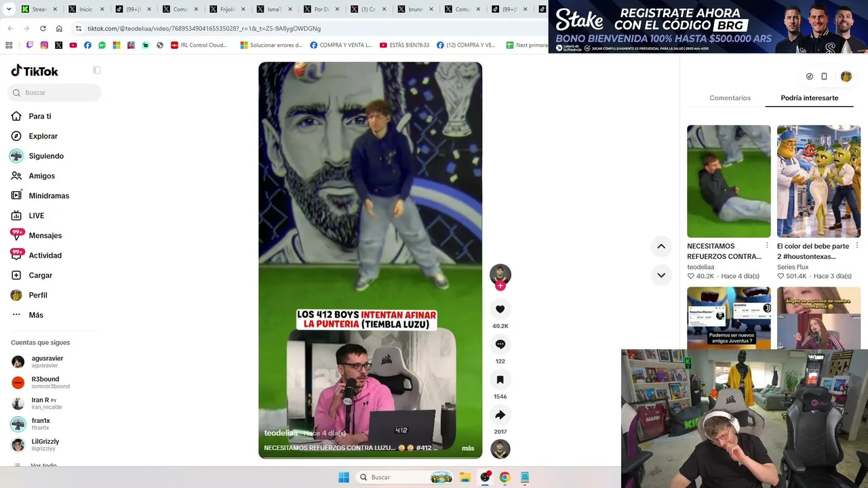
Task: Click the TikTok logo
Action: click(35, 71)
